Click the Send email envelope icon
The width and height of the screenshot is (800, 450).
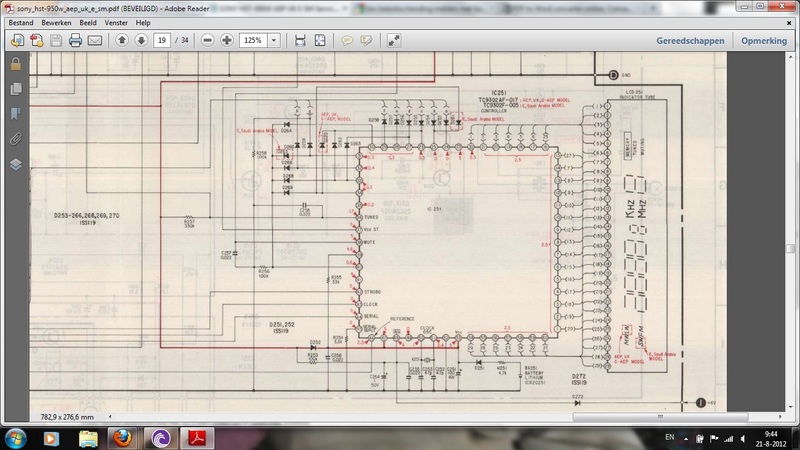tap(95, 41)
